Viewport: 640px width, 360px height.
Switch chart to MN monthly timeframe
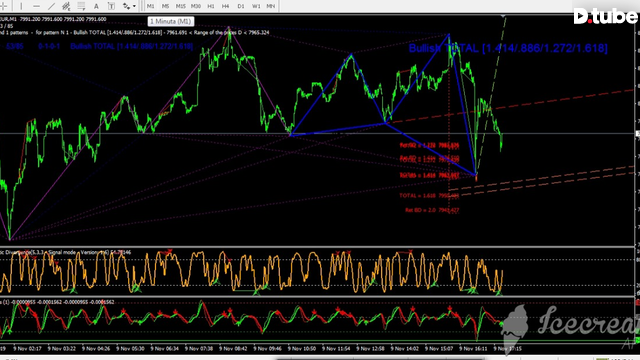[x=271, y=6]
